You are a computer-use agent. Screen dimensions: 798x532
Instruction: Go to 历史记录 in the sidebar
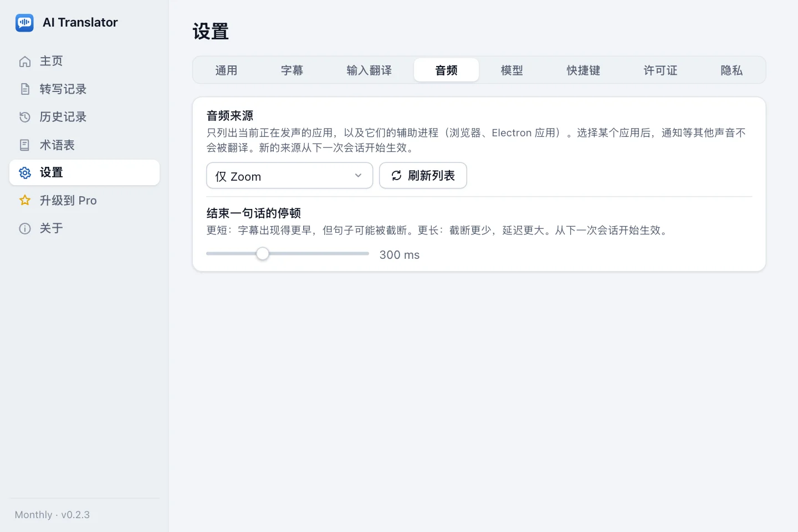click(84, 117)
